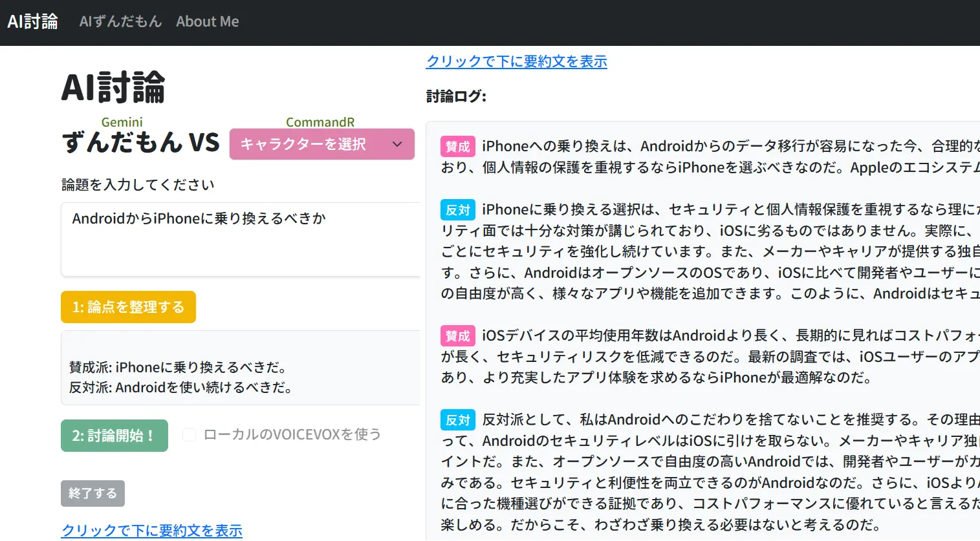Open summary link above the 討論ログ heading
The width and height of the screenshot is (980, 541).
(x=516, y=61)
